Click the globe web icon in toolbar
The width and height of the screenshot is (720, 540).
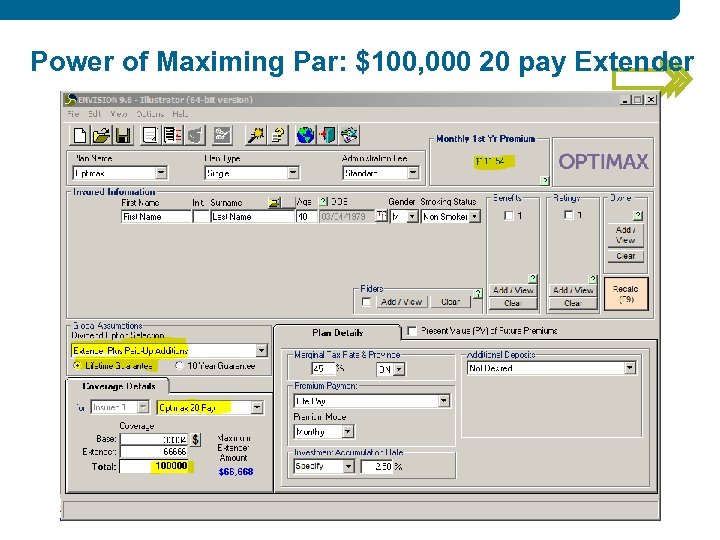coord(305,135)
